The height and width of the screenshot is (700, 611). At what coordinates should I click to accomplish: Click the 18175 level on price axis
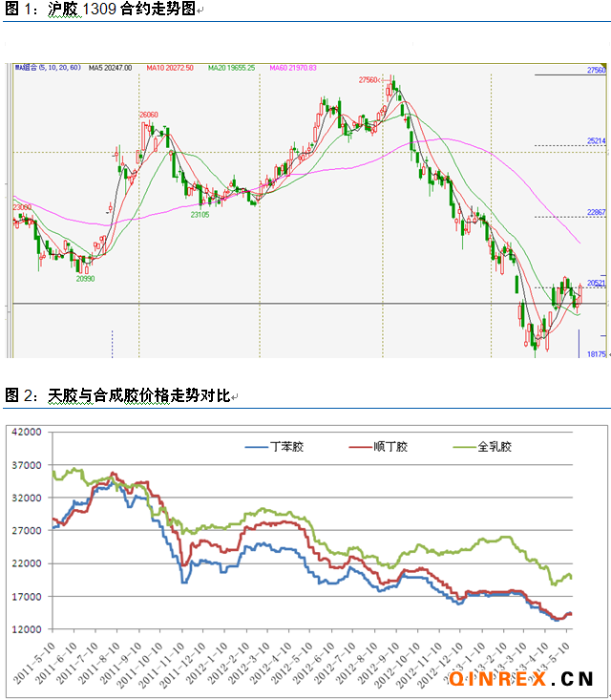(597, 353)
